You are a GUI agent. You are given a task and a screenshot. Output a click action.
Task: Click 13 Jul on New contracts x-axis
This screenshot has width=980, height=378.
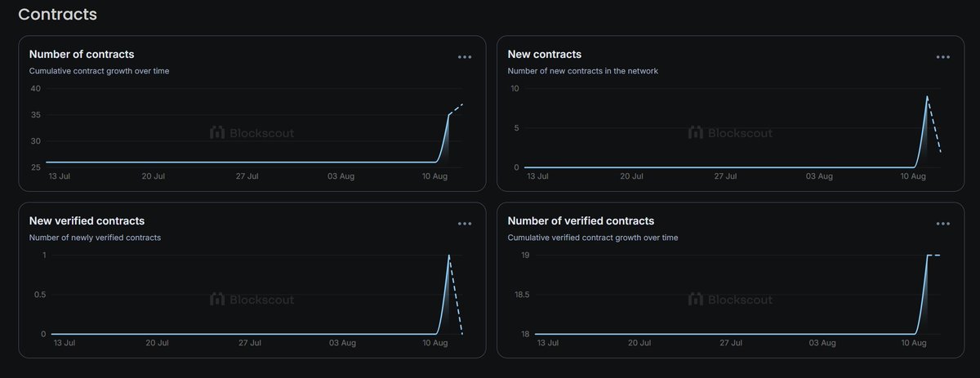pos(537,176)
